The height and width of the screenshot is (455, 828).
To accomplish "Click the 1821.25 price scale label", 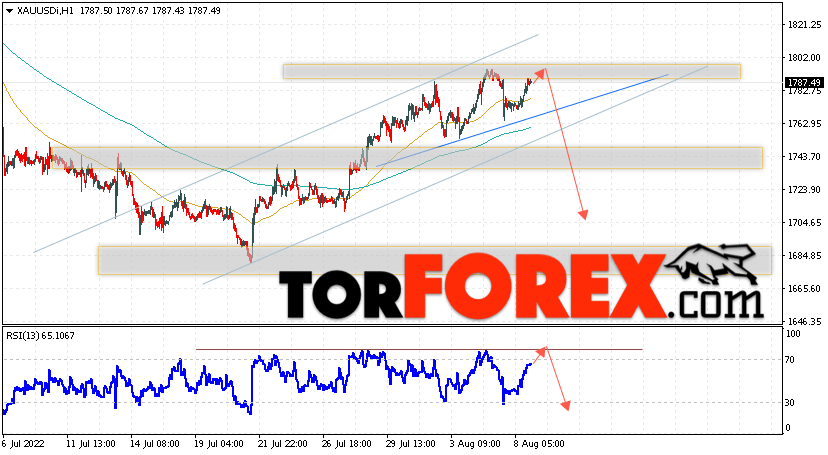I will 804,24.
